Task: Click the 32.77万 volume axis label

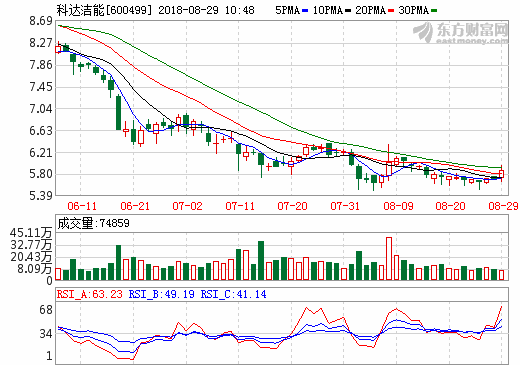Action: [x=31, y=245]
